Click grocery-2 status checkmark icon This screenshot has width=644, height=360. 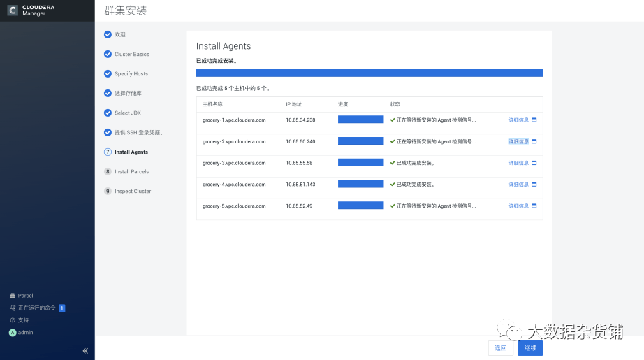[x=393, y=141]
